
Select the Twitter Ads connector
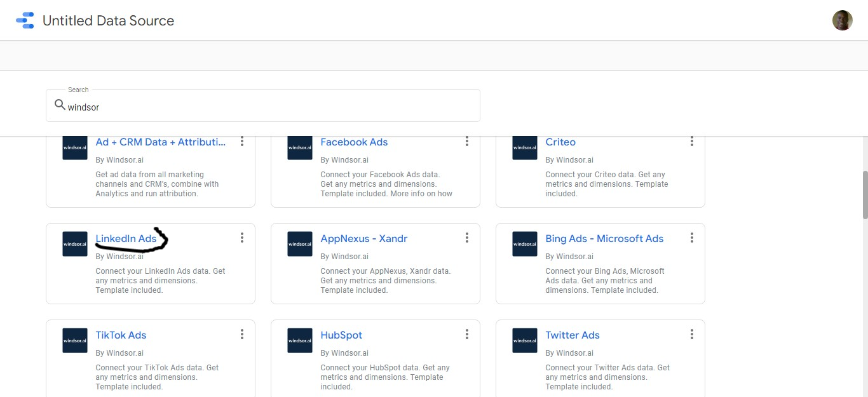(573, 335)
